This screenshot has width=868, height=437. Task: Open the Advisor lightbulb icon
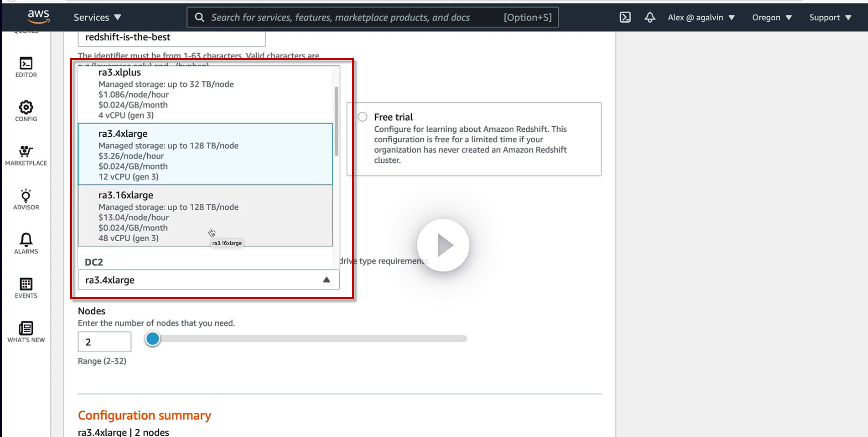[x=26, y=199]
